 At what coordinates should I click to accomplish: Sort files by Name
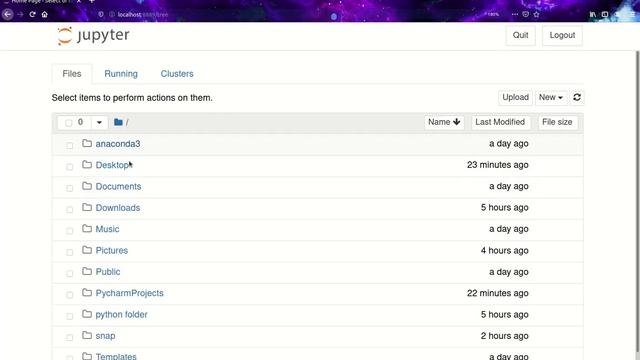(444, 122)
